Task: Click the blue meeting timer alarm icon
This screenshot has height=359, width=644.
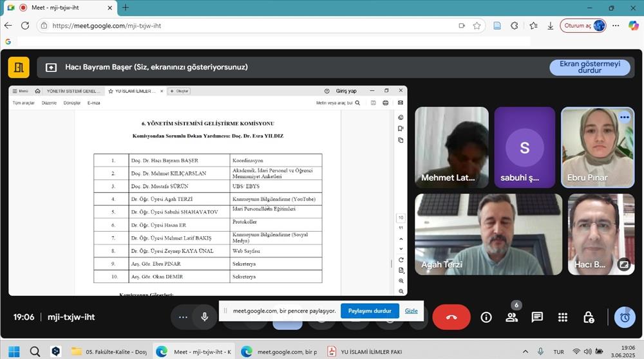Action: [x=625, y=317]
